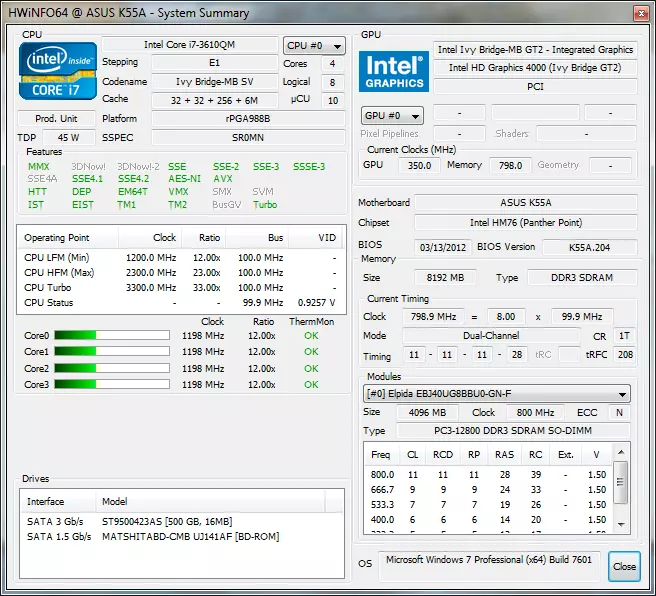Click the cache value 32 + 32 + 256 + 6M
The width and height of the screenshot is (656, 596).
[215, 100]
